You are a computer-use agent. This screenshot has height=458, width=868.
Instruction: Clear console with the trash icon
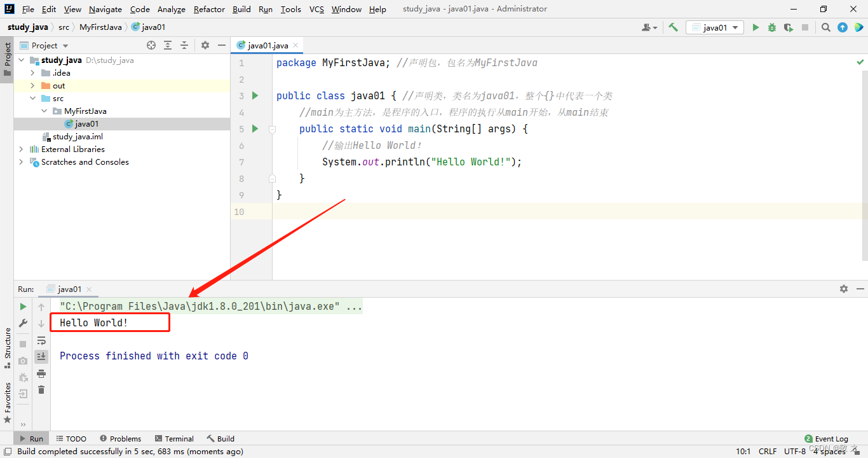click(41, 390)
